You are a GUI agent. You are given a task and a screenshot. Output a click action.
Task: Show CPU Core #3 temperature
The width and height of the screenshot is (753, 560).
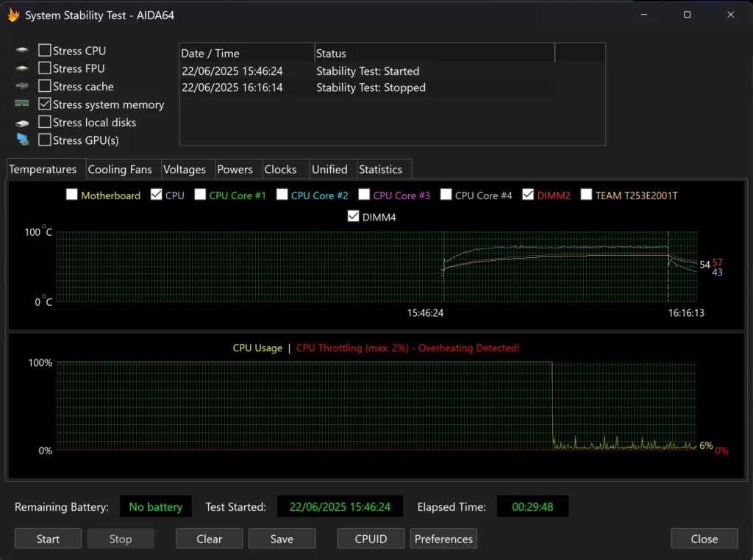[x=364, y=194]
